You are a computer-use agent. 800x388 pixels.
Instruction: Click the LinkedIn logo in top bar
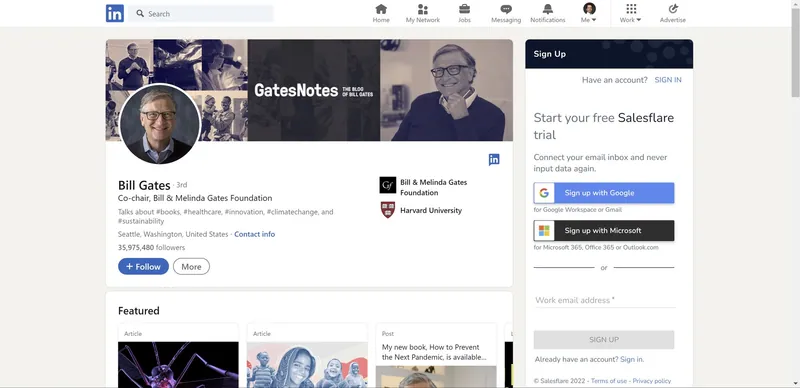tap(115, 13)
